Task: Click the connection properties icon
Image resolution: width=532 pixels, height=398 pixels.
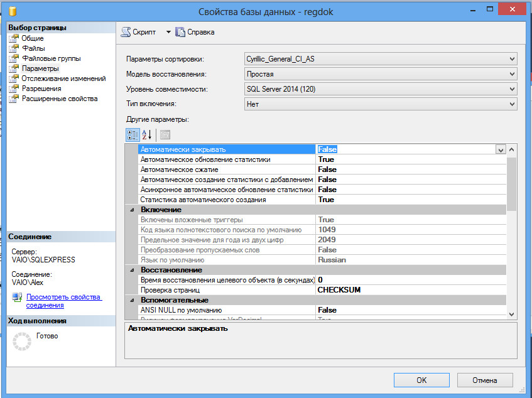Action: [x=17, y=298]
